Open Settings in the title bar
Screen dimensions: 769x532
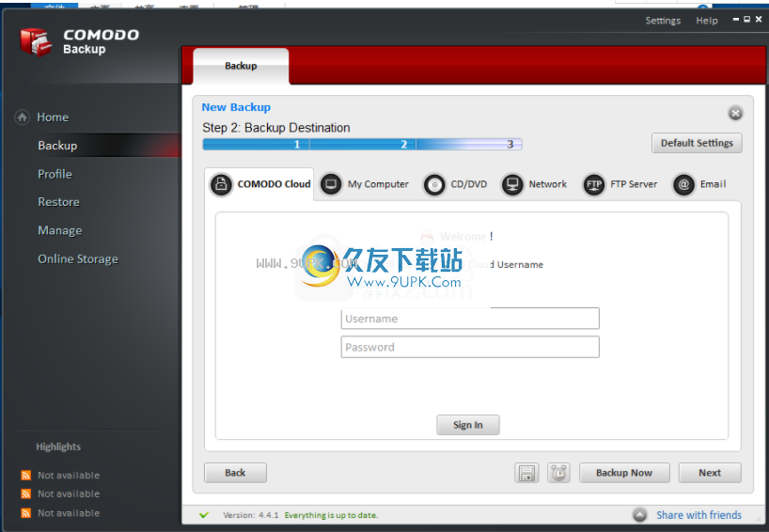(x=663, y=21)
